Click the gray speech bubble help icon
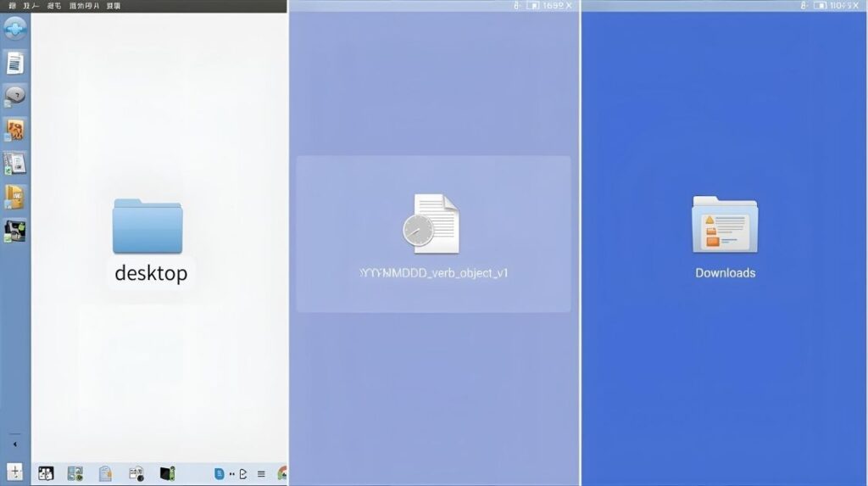The height and width of the screenshot is (486, 868). coord(15,95)
